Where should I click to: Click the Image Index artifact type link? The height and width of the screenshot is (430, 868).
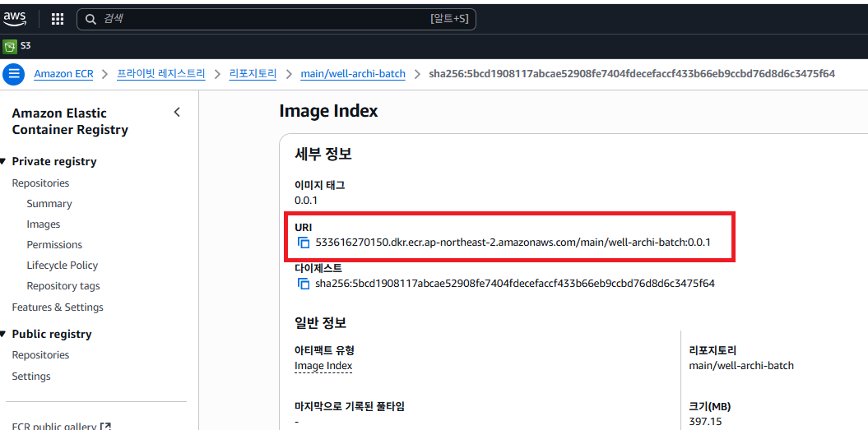(323, 366)
